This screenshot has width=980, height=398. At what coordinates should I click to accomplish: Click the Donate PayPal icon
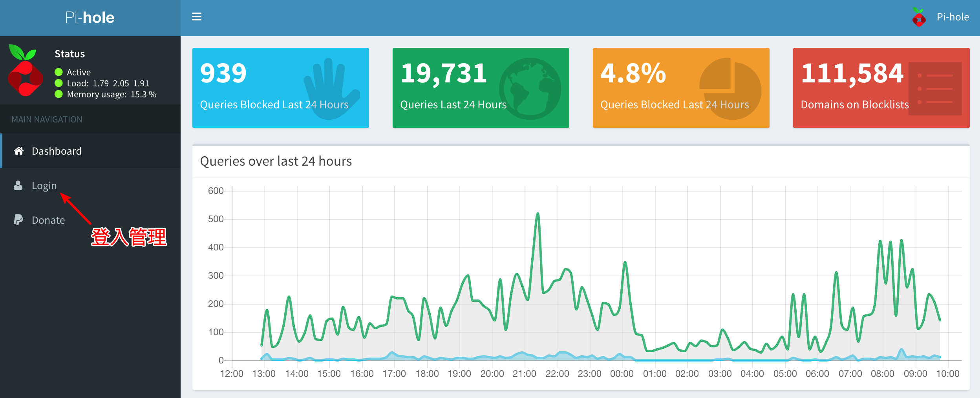18,220
